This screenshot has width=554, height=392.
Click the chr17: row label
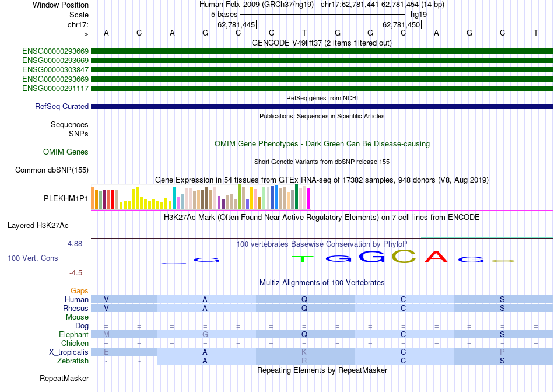(x=78, y=24)
